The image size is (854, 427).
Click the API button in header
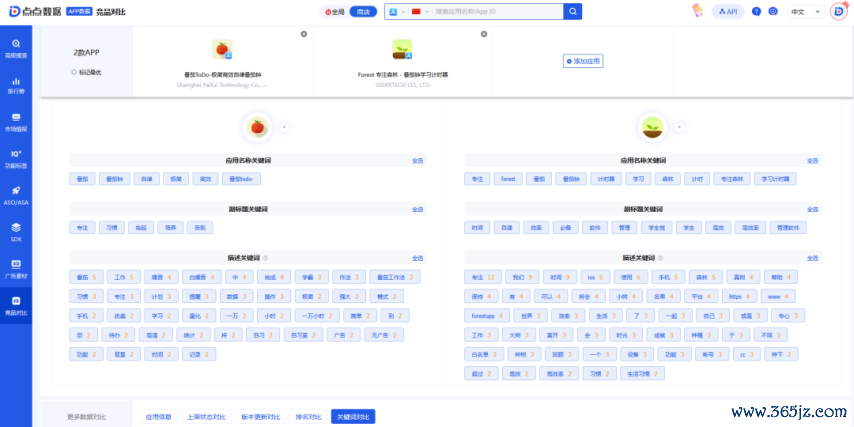click(x=728, y=12)
